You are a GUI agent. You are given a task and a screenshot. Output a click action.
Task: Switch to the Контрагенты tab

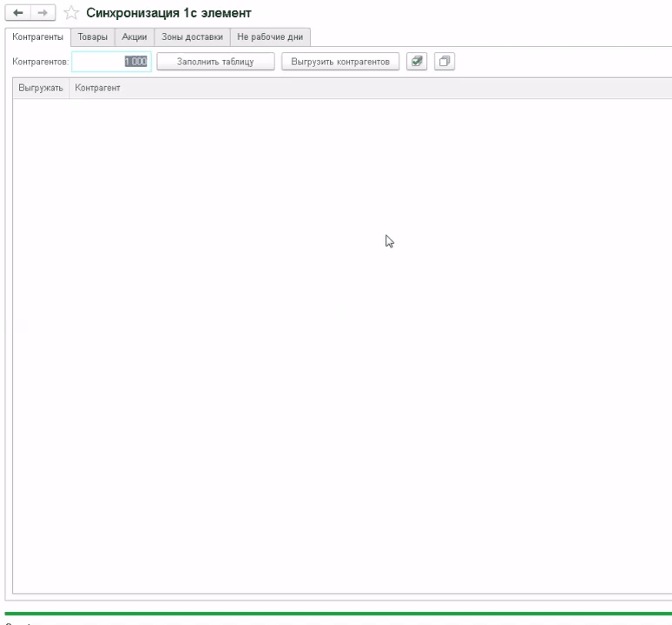(x=37, y=36)
